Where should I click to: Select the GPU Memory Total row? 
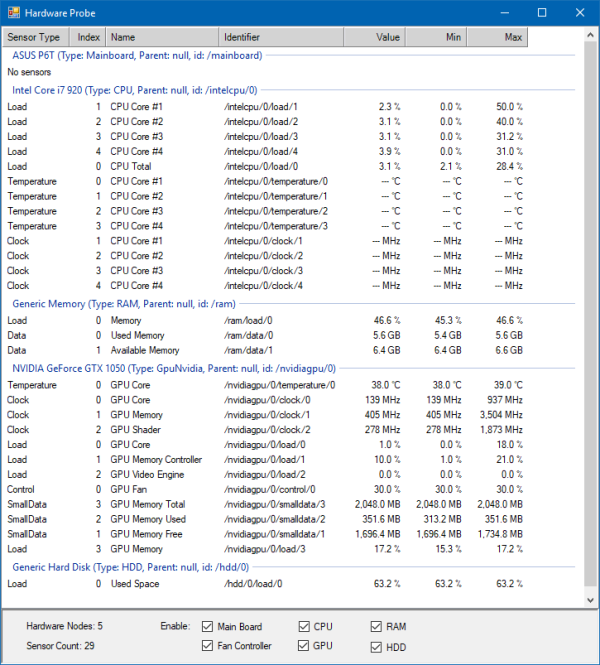pyautogui.click(x=265, y=504)
